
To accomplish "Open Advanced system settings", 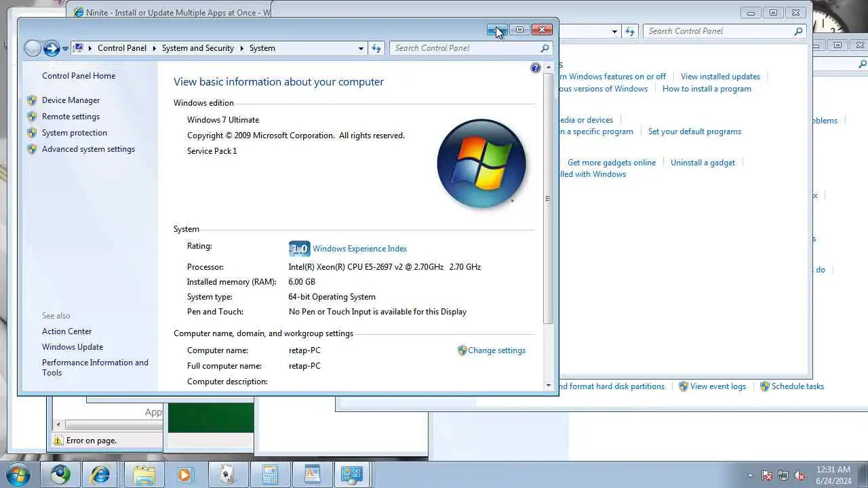I will 88,149.
